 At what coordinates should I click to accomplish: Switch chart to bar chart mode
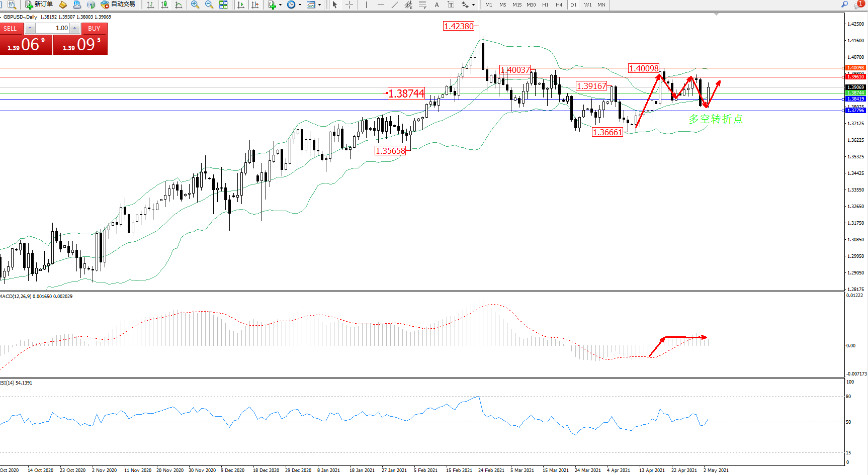point(150,5)
